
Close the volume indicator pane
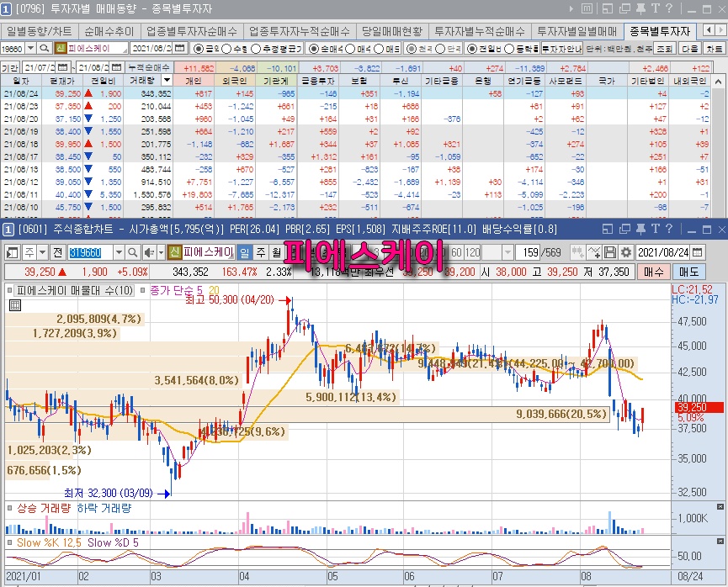(720, 507)
